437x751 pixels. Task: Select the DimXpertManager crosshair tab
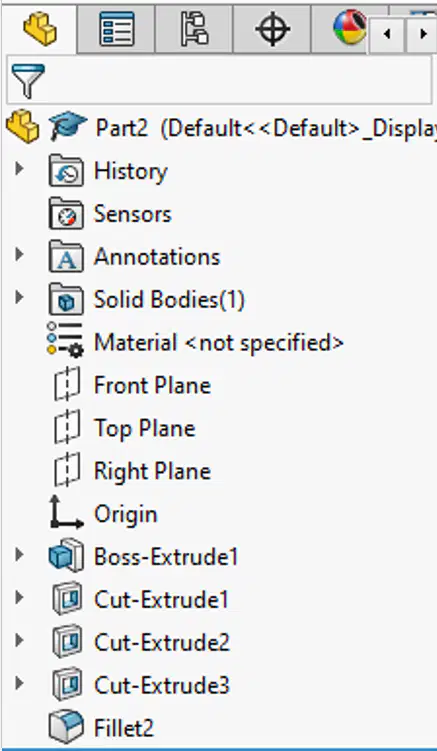(x=272, y=29)
